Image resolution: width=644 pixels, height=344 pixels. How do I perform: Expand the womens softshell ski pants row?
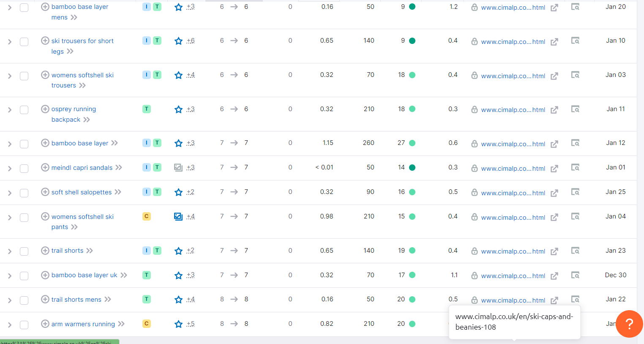point(10,218)
